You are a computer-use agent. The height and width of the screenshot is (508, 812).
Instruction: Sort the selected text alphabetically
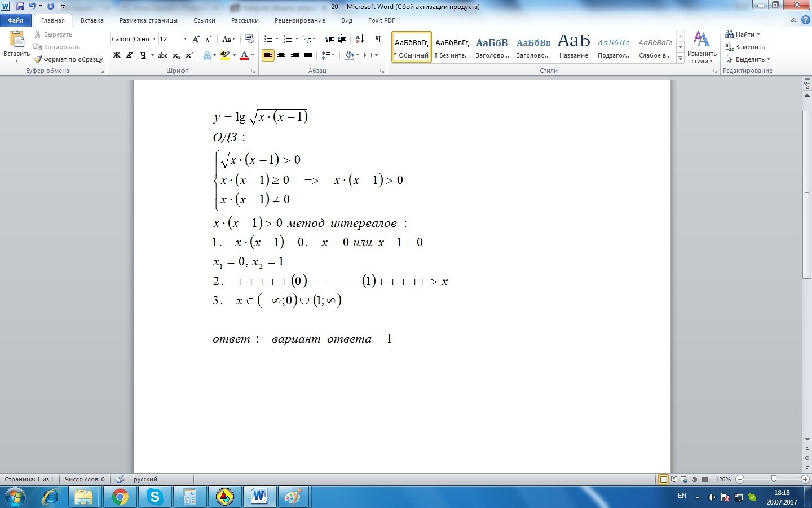pos(360,39)
